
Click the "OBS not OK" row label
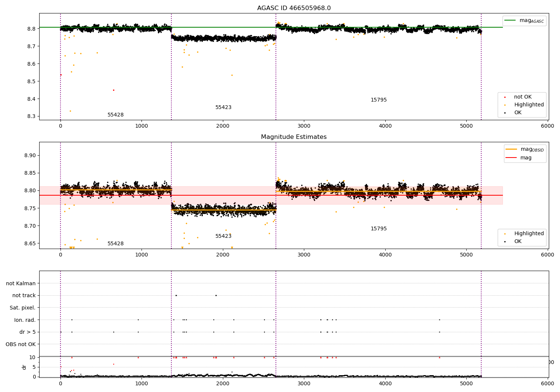(21, 344)
